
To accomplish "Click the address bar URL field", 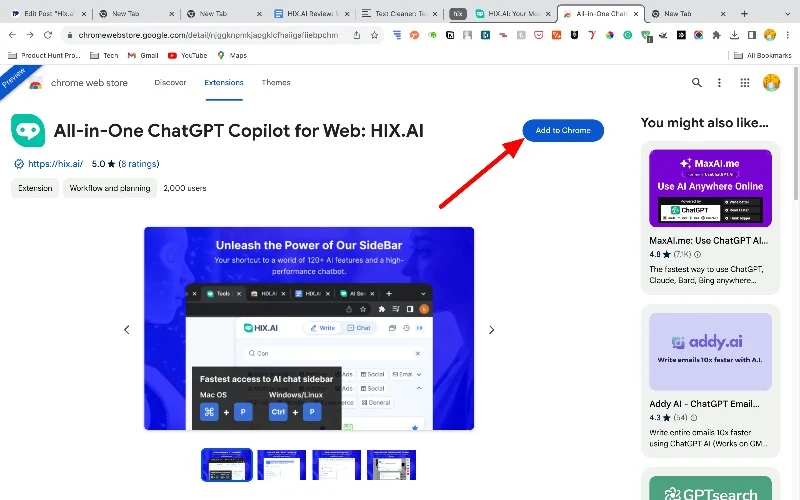I will tap(208, 35).
